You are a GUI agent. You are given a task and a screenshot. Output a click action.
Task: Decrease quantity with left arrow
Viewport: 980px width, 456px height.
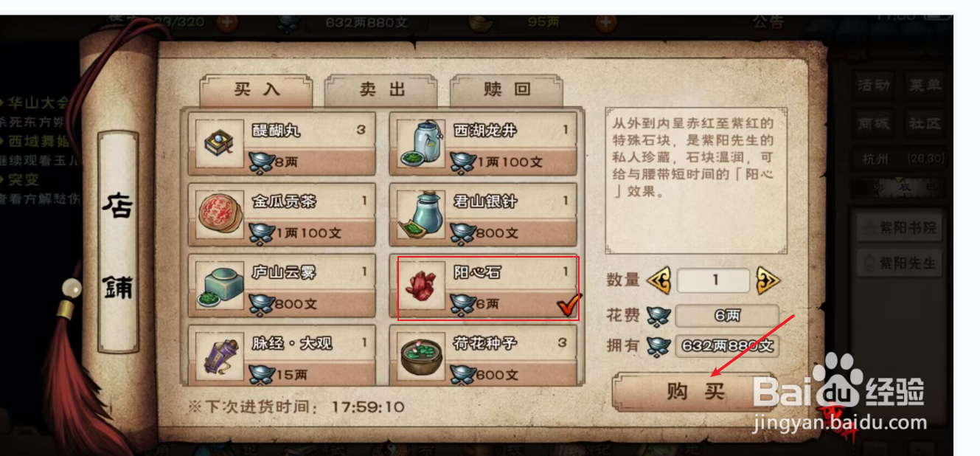pos(659,280)
